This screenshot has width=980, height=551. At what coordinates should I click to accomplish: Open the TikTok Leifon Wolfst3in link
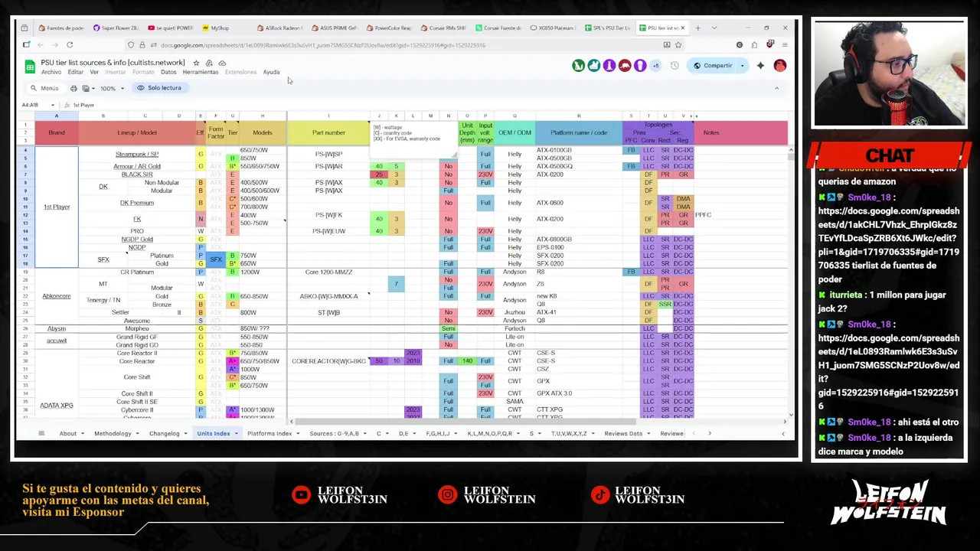coord(639,495)
